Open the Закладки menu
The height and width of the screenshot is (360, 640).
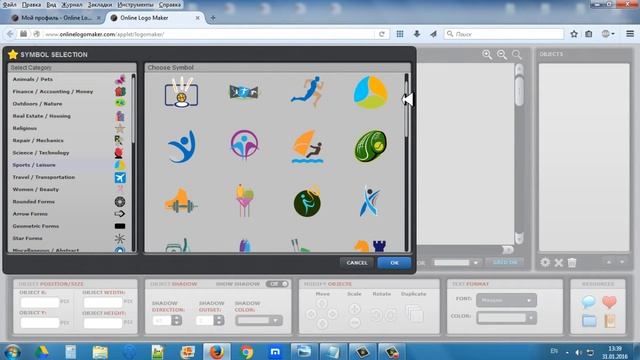point(100,5)
